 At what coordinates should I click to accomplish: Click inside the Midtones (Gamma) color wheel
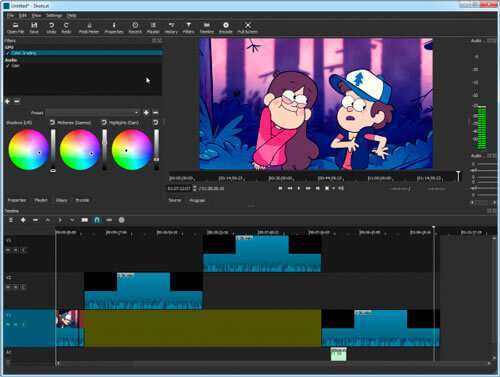80,150
